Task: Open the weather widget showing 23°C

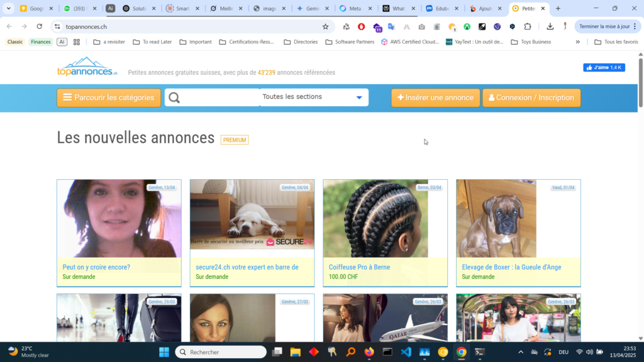Action: [29, 352]
